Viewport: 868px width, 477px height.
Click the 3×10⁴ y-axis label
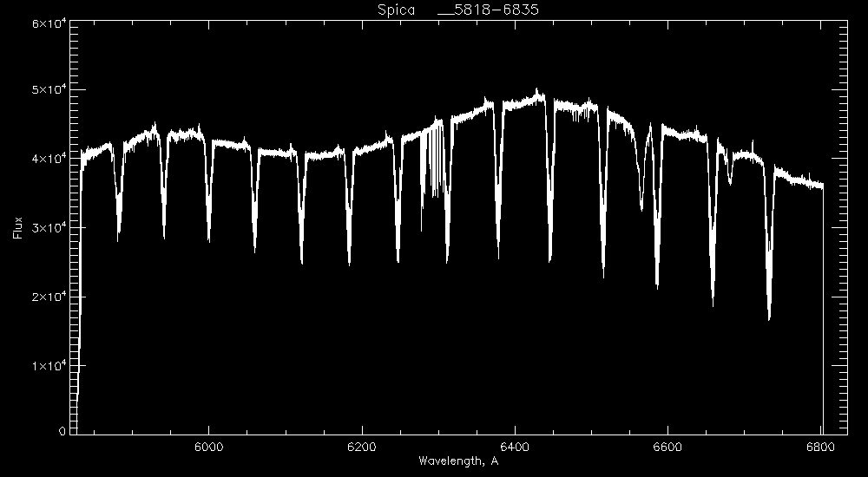[x=49, y=227]
